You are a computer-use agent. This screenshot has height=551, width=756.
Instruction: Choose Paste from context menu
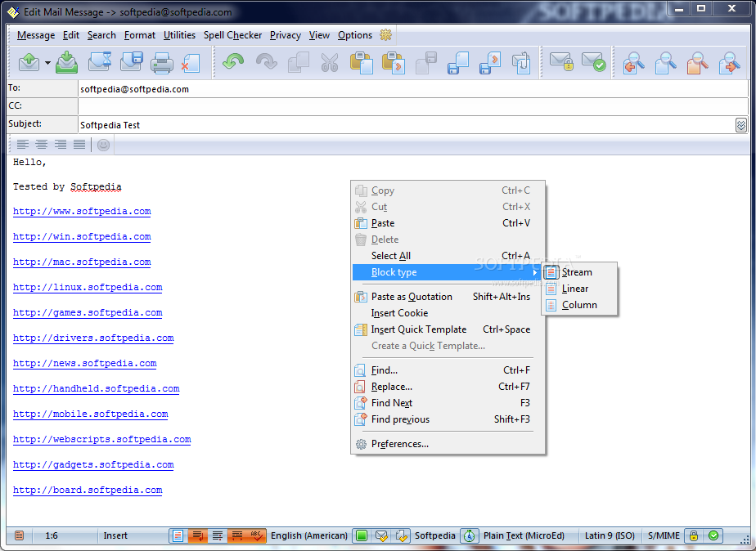point(448,223)
